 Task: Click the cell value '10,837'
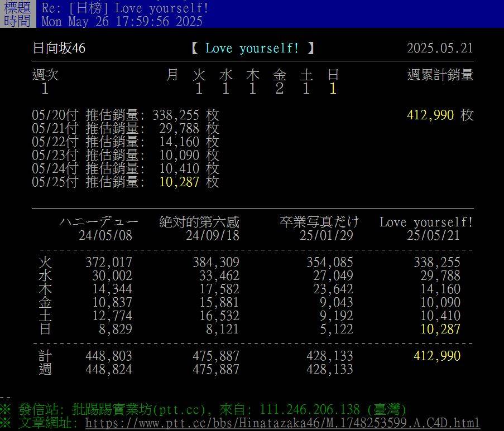pos(112,302)
